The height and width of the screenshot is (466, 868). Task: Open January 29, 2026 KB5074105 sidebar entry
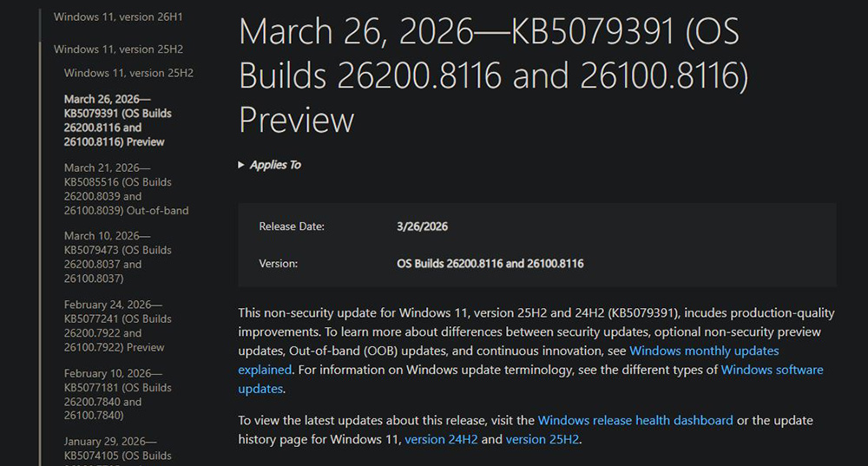click(x=118, y=448)
